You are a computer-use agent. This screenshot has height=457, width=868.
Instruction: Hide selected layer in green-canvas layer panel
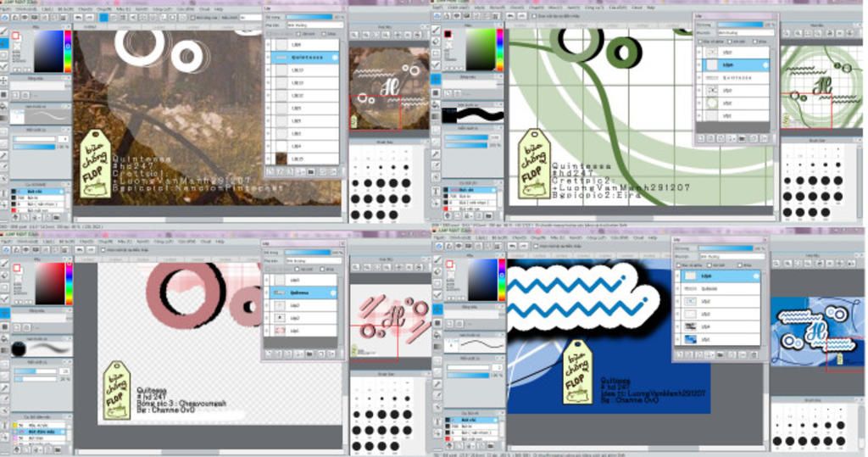tap(699, 65)
